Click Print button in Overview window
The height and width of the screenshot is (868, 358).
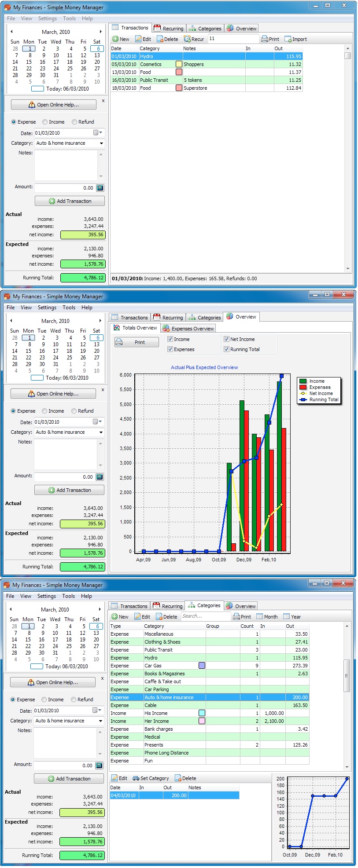(x=137, y=342)
